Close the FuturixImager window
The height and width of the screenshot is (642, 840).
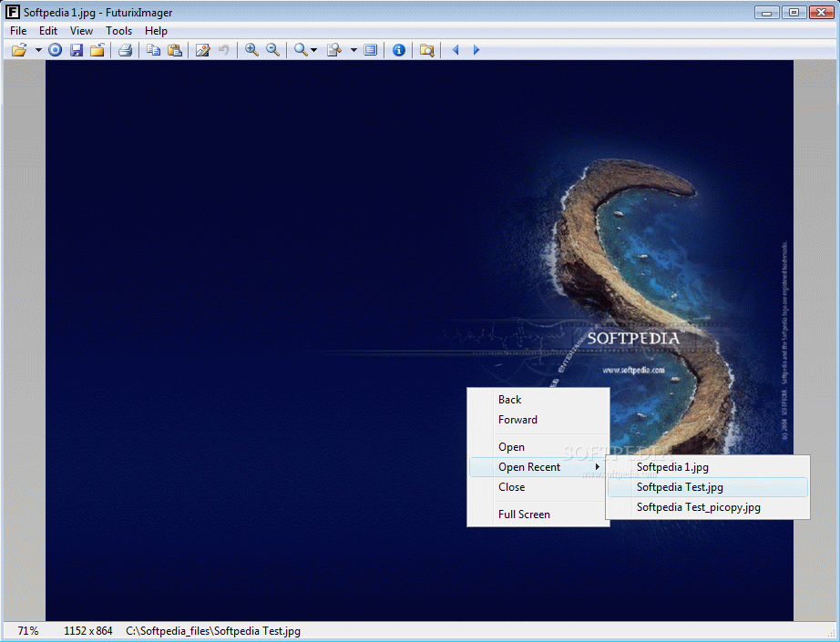(821, 13)
